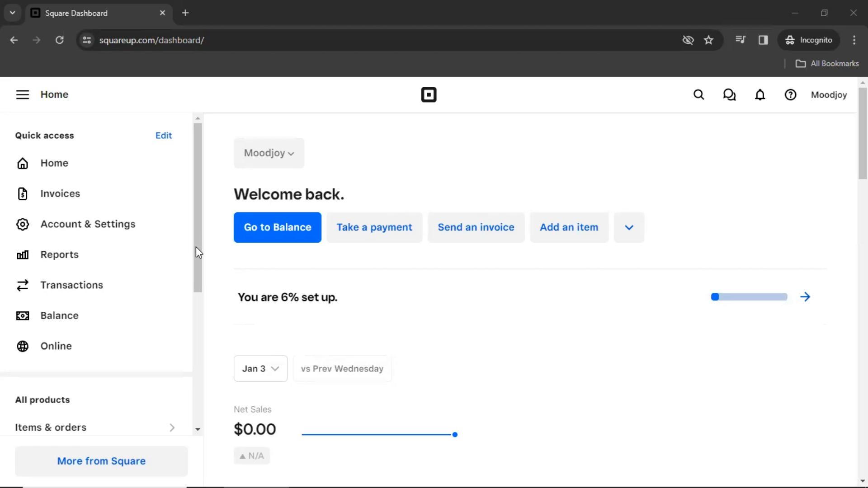Expand more quick actions menu
This screenshot has height=488, width=868.
629,227
